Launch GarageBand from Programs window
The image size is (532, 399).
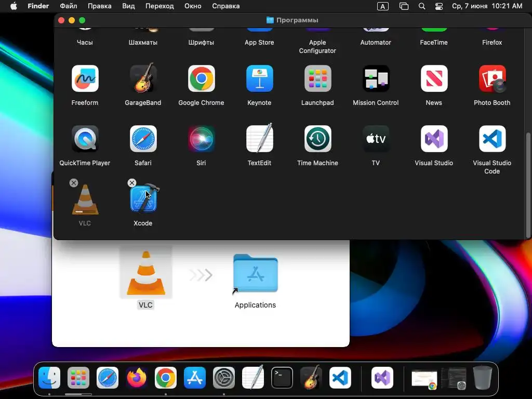(143, 78)
